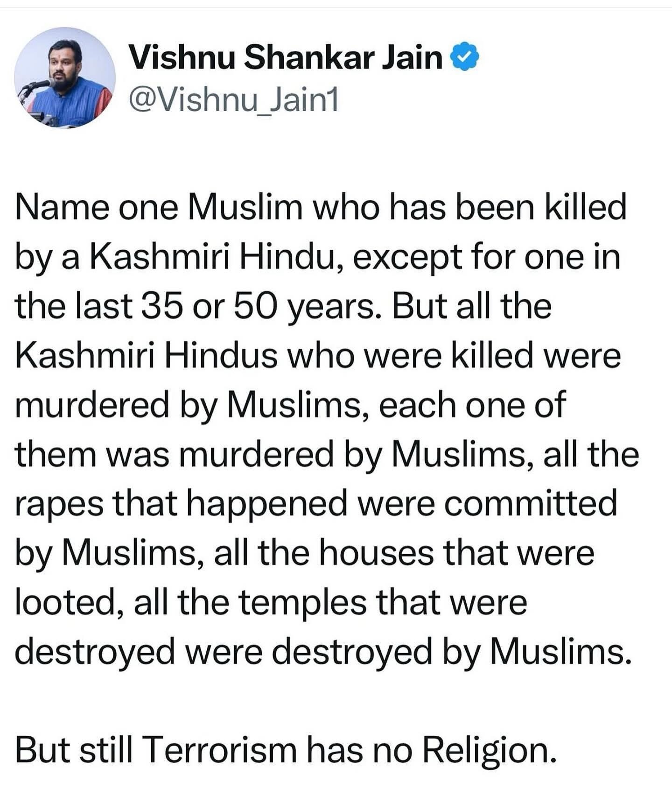Click the line starting 'them was murdered by'
Screen dimensions: 672x803
pos(327,454)
